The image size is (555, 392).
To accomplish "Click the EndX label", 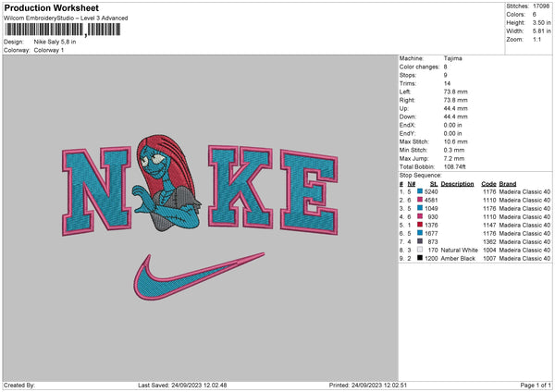I will coord(407,125).
